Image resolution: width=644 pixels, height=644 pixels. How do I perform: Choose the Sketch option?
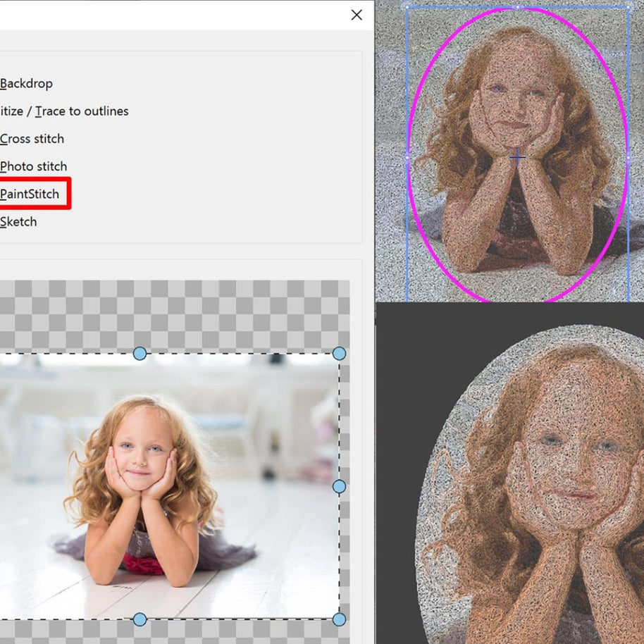coord(19,222)
